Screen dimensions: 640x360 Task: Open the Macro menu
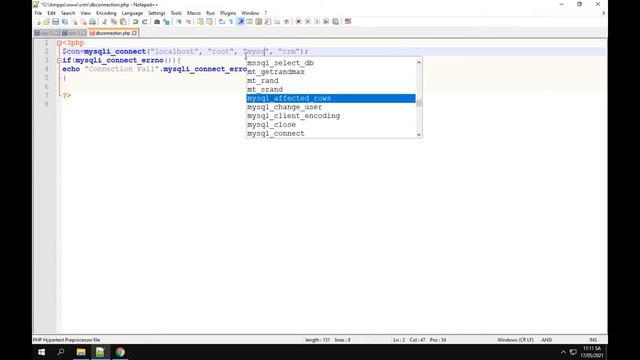pos(194,13)
